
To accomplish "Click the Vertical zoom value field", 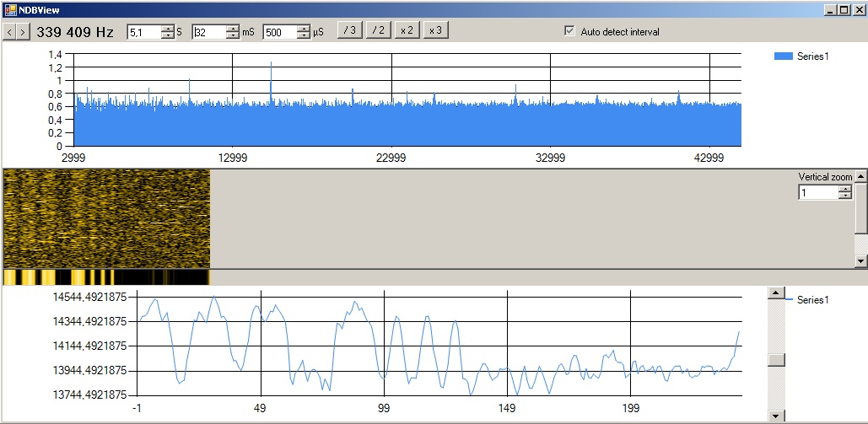I will (x=818, y=193).
